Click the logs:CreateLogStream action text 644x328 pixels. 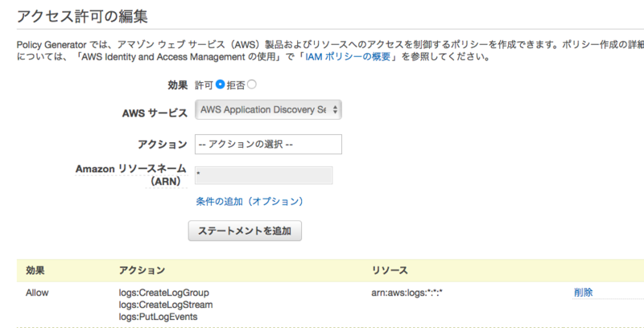[166, 305]
